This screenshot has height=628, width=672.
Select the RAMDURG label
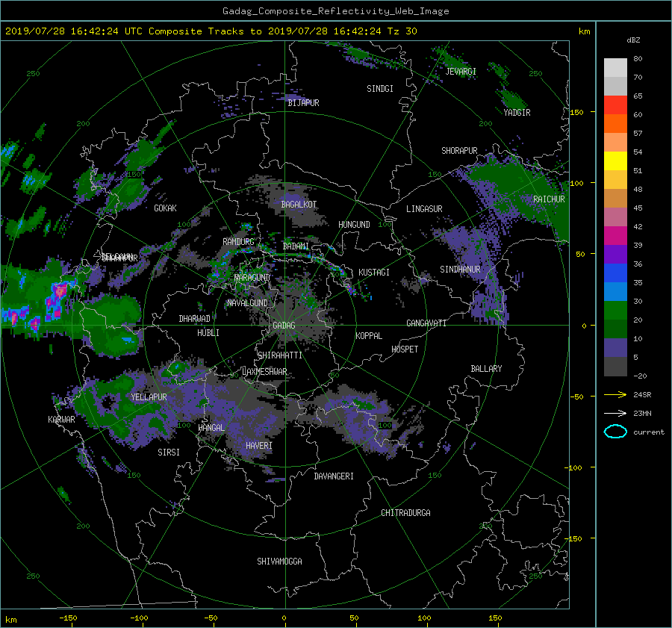point(238,242)
